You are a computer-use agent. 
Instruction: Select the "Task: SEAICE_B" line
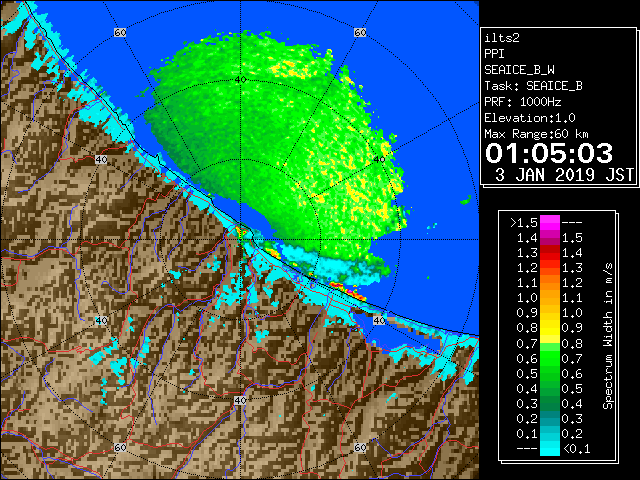[533, 86]
